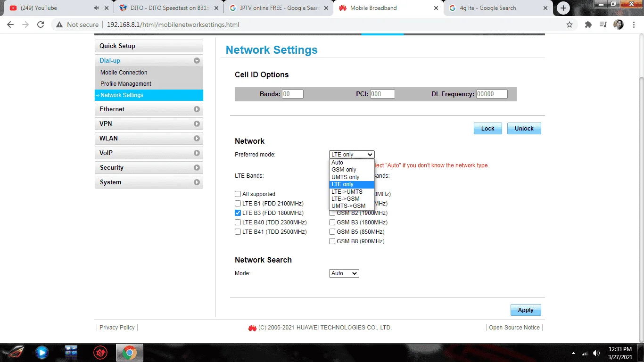Open the ROG icon in the taskbar
644x362 pixels.
click(13, 352)
